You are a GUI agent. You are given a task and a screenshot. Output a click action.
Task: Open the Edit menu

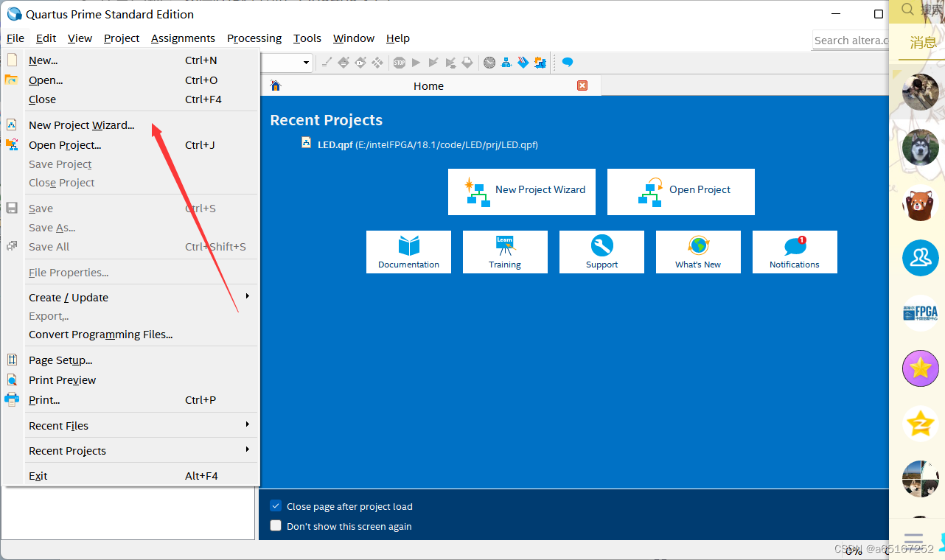click(46, 38)
